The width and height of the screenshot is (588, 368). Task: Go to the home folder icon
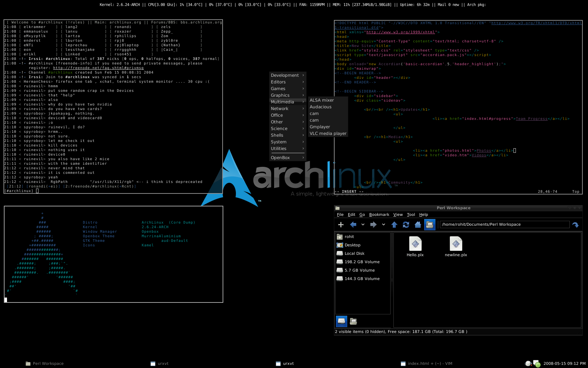point(418,225)
